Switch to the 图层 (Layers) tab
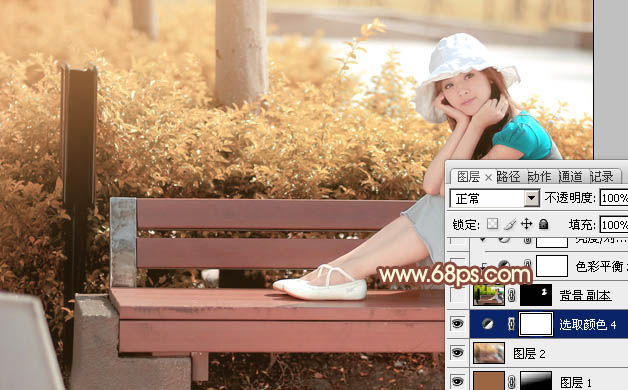The width and height of the screenshot is (628, 390). coord(468,177)
